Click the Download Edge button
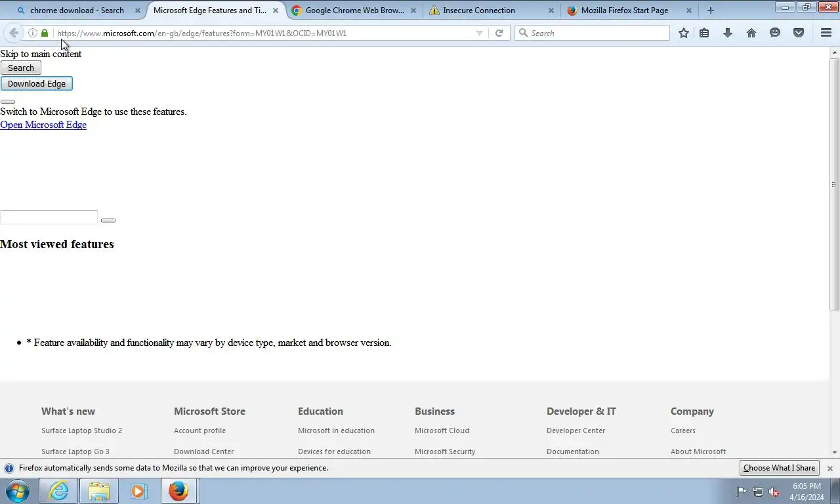The height and width of the screenshot is (504, 840). pyautogui.click(x=37, y=83)
